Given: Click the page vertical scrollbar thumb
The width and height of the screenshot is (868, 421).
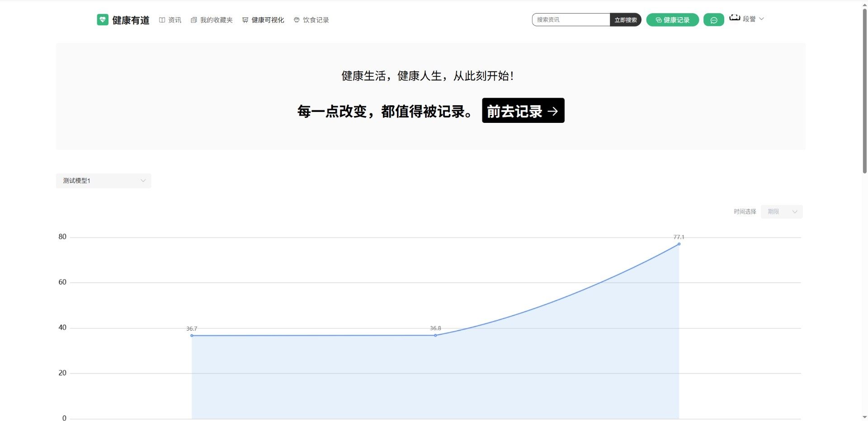Looking at the screenshot, I should tap(864, 90).
